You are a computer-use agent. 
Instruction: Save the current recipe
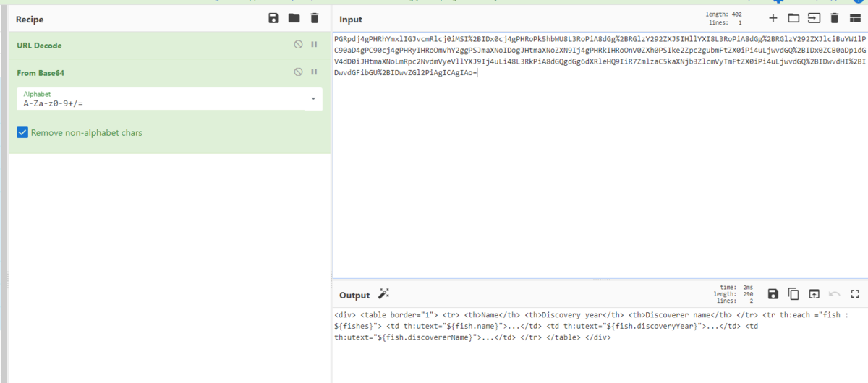pyautogui.click(x=273, y=18)
